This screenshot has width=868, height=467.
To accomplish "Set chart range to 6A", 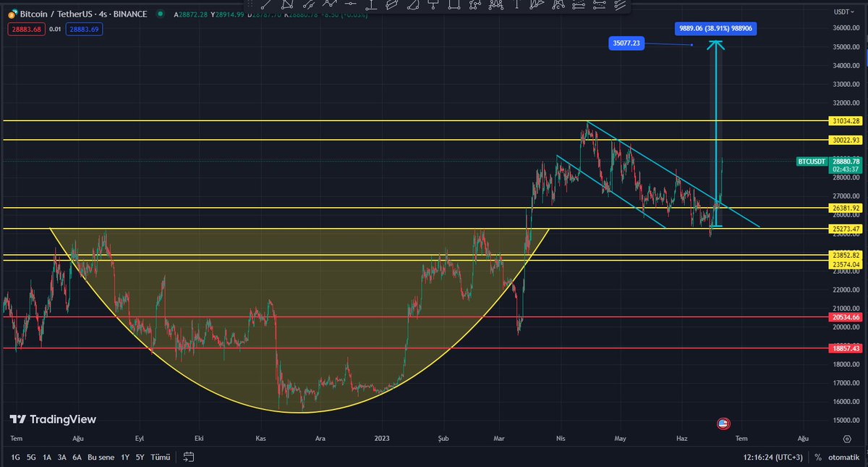I will [x=77, y=458].
